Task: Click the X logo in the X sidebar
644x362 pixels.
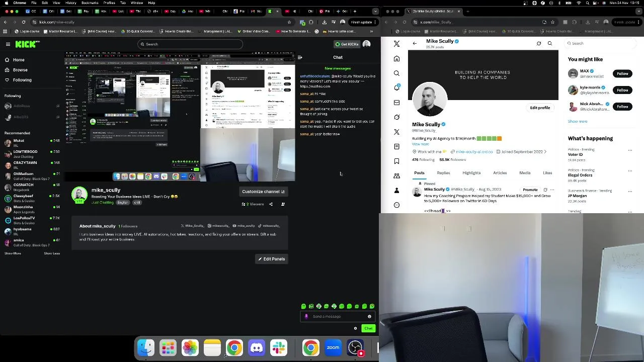Action: click(396, 44)
